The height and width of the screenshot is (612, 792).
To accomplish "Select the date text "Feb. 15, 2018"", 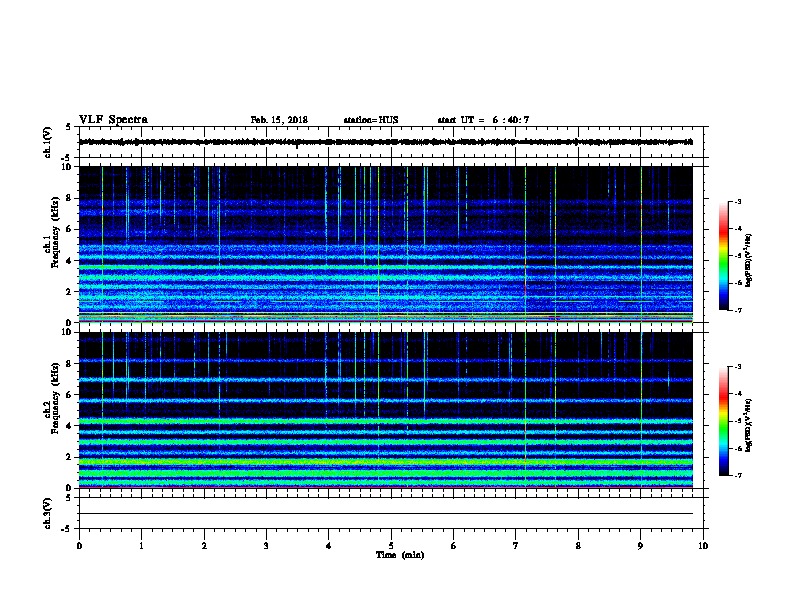I will tap(279, 120).
